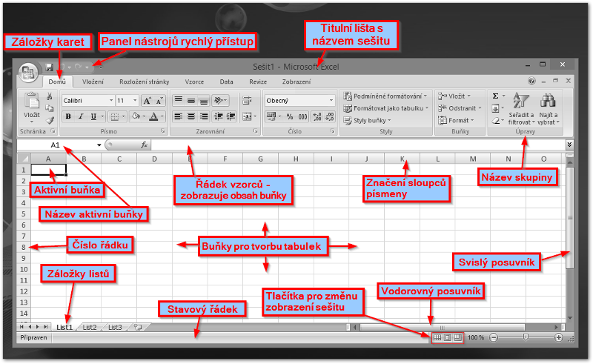Screen dimensions: 593x364
Task: Click the AutoSum sigma button
Action: (x=495, y=96)
